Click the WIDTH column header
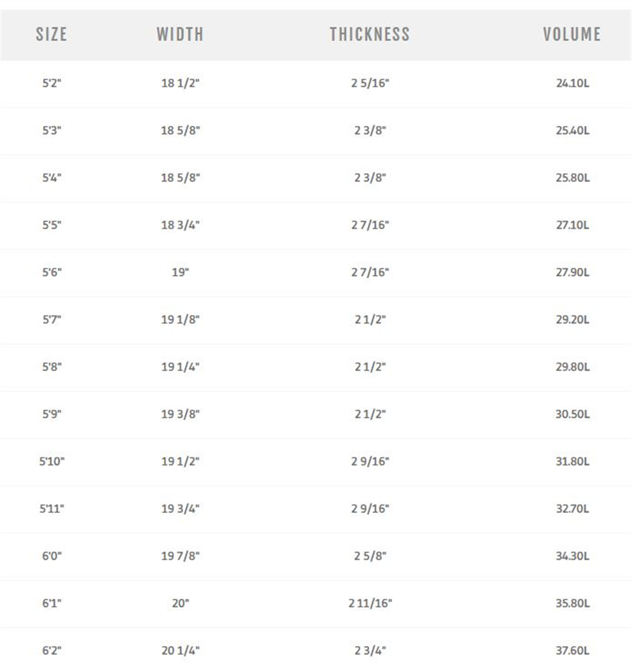Screen dimensions: 632x672 point(180,34)
